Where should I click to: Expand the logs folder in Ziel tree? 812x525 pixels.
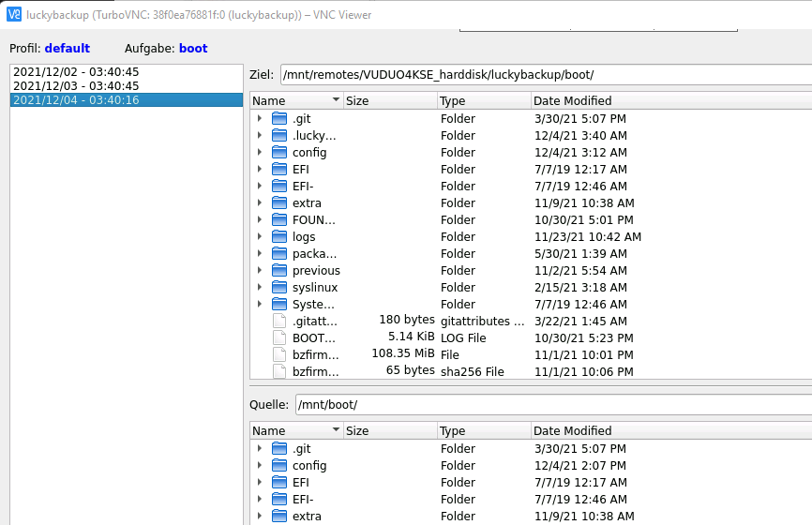coord(260,236)
